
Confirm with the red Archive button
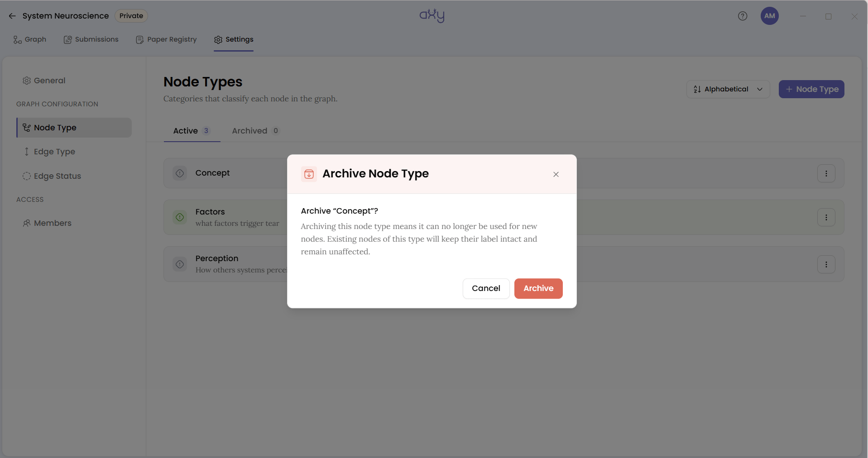(x=538, y=288)
